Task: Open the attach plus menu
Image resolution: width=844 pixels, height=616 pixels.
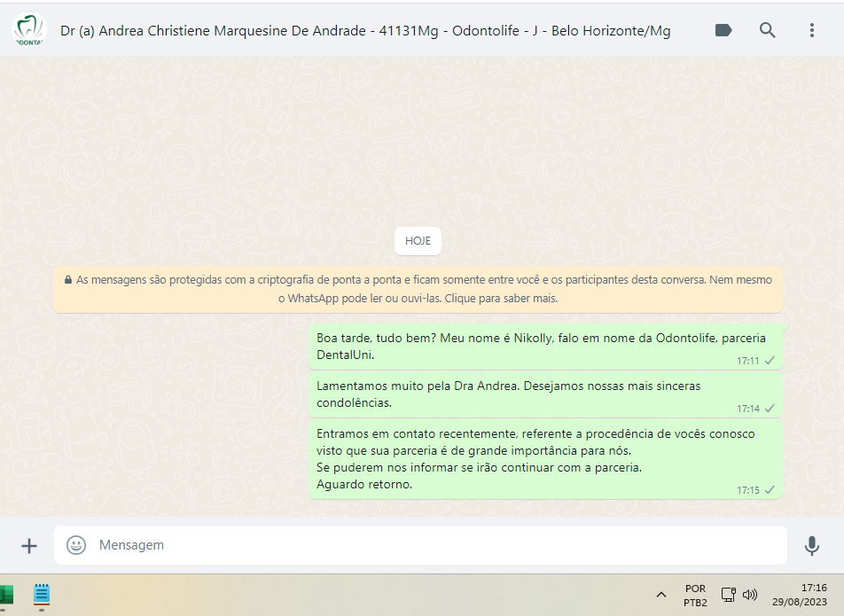Action: 29,545
